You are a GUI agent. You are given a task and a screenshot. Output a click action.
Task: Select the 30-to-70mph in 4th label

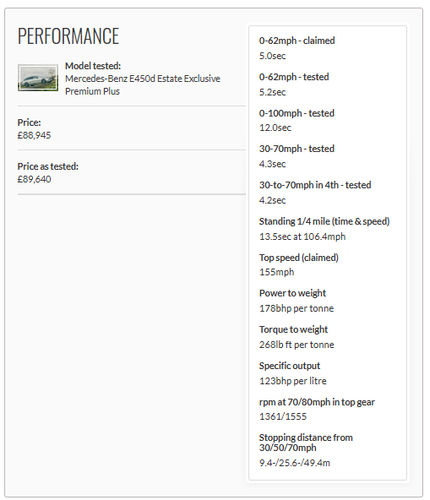(x=315, y=185)
